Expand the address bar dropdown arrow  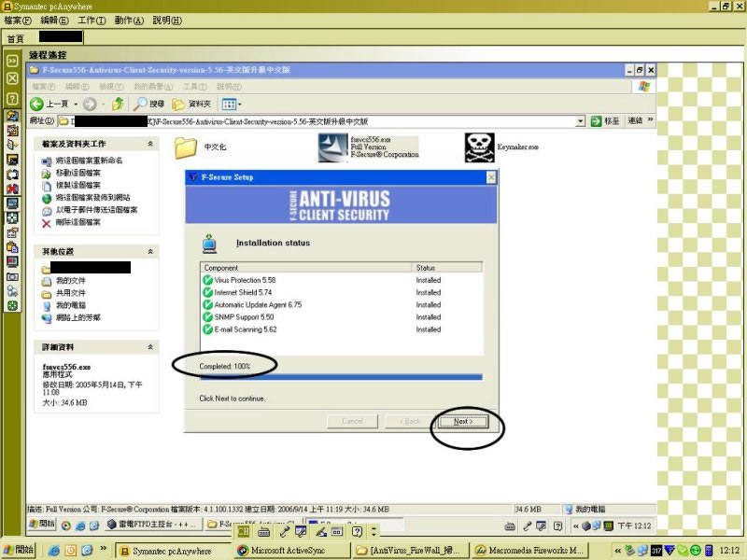click(580, 121)
